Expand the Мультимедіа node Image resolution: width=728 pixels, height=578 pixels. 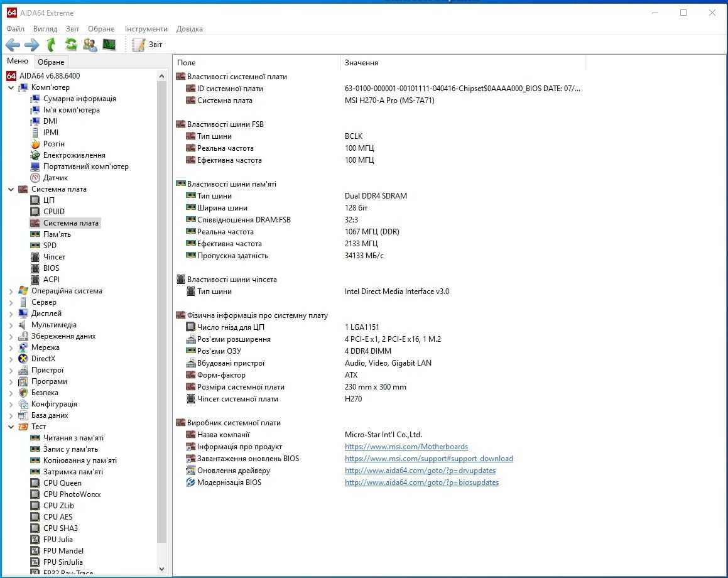[x=11, y=325]
